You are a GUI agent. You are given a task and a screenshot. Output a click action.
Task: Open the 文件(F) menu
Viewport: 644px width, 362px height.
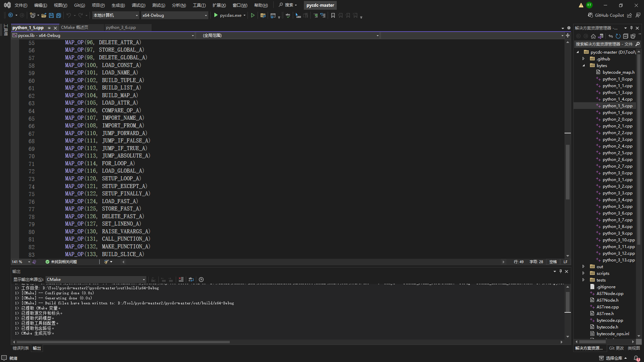click(x=21, y=5)
